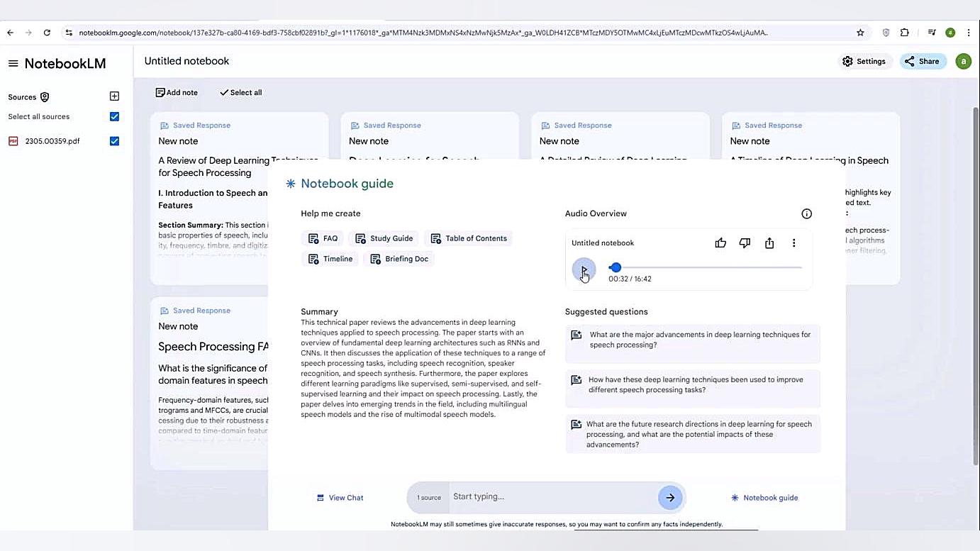This screenshot has height=551, width=980.
Task: Focus the Start typing input field
Action: coord(552,496)
